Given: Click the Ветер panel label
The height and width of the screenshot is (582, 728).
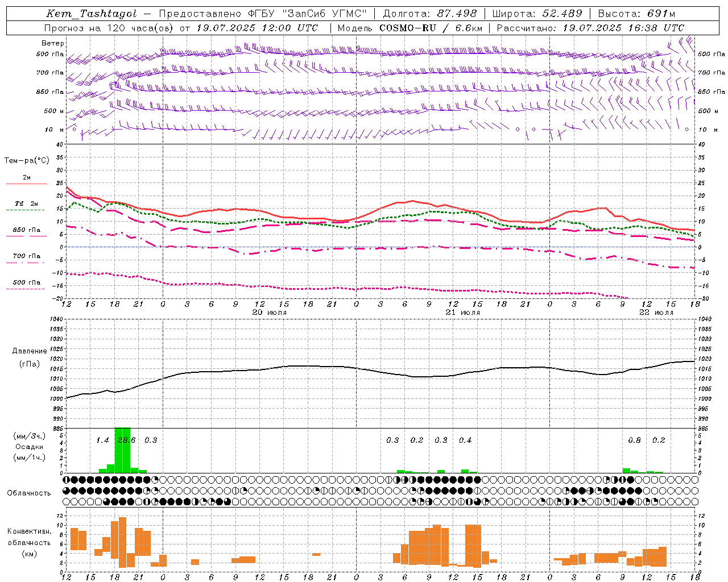Looking at the screenshot, I should click(53, 43).
